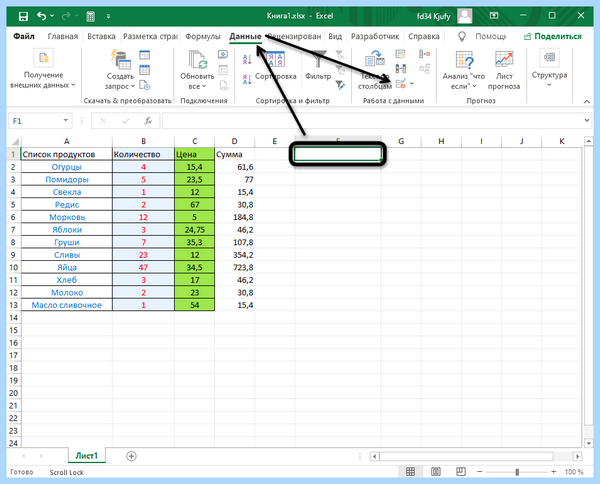The width and height of the screenshot is (600, 484).
Task: Switch to the Вставка tab
Action: pos(101,36)
